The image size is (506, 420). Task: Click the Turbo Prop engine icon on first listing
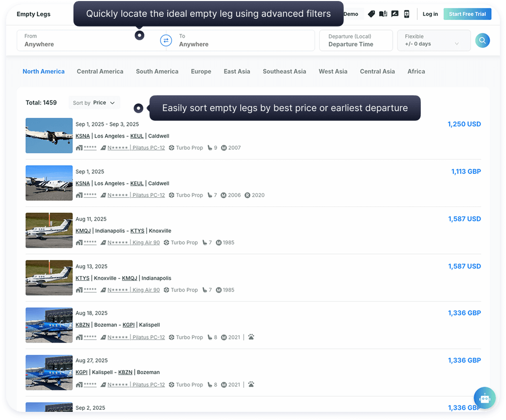[171, 148]
